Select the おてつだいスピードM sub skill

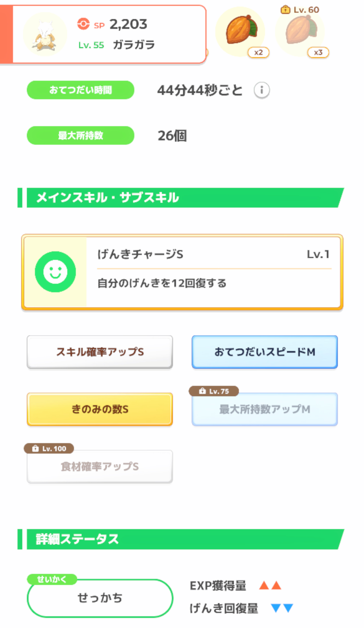[x=264, y=352]
